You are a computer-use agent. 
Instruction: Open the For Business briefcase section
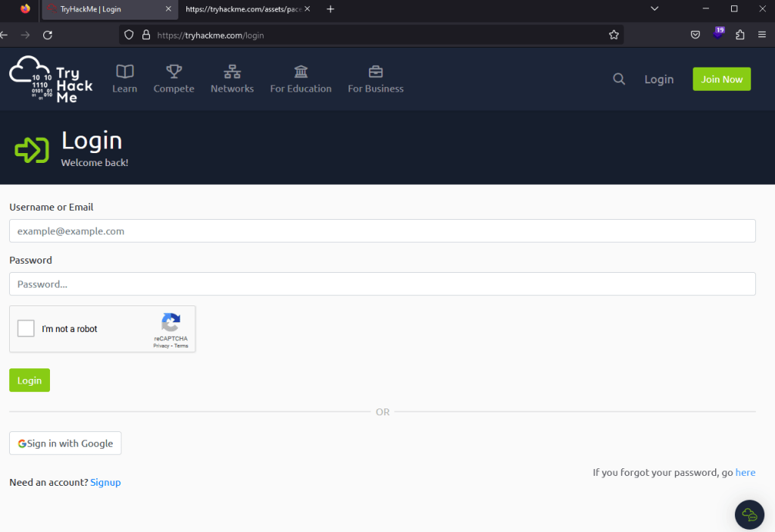(x=375, y=79)
